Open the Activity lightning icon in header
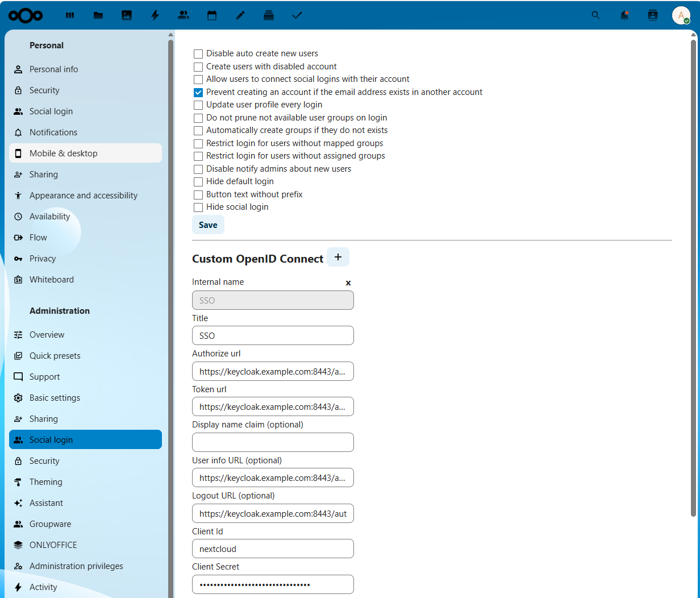 (x=155, y=15)
